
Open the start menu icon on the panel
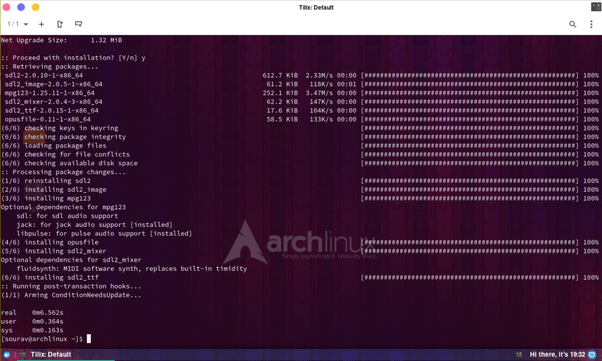point(7,354)
